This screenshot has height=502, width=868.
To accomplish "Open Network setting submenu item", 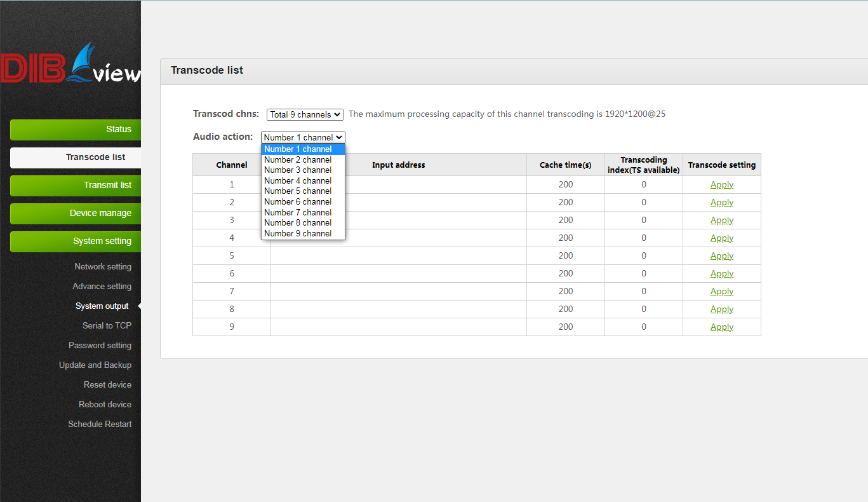I will point(103,267).
